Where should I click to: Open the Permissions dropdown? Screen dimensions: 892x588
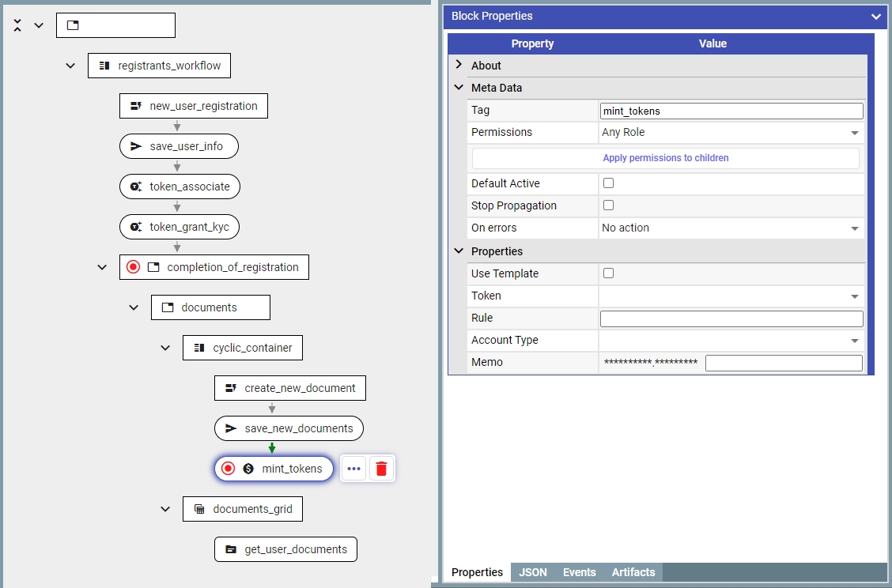pyautogui.click(x=731, y=133)
